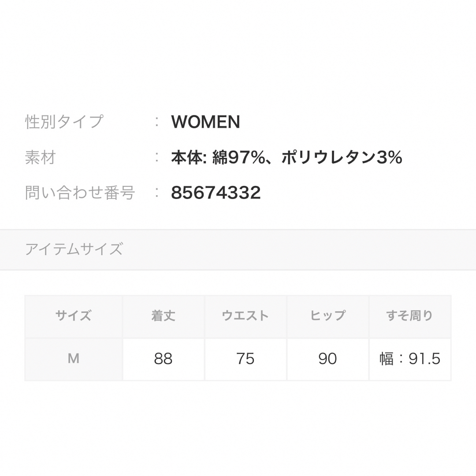
Task: Click the 素材 label
Action: coord(41,157)
